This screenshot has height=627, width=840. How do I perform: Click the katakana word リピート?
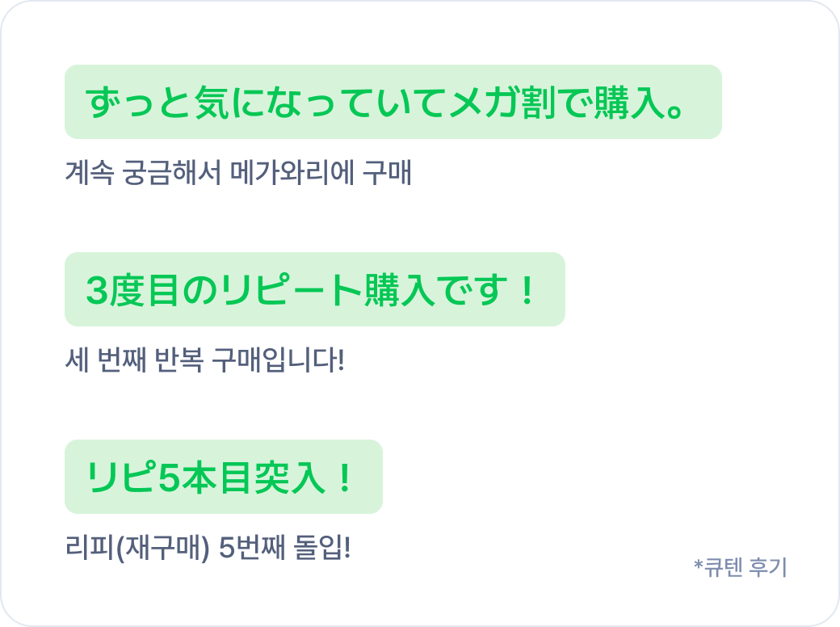tap(292, 290)
